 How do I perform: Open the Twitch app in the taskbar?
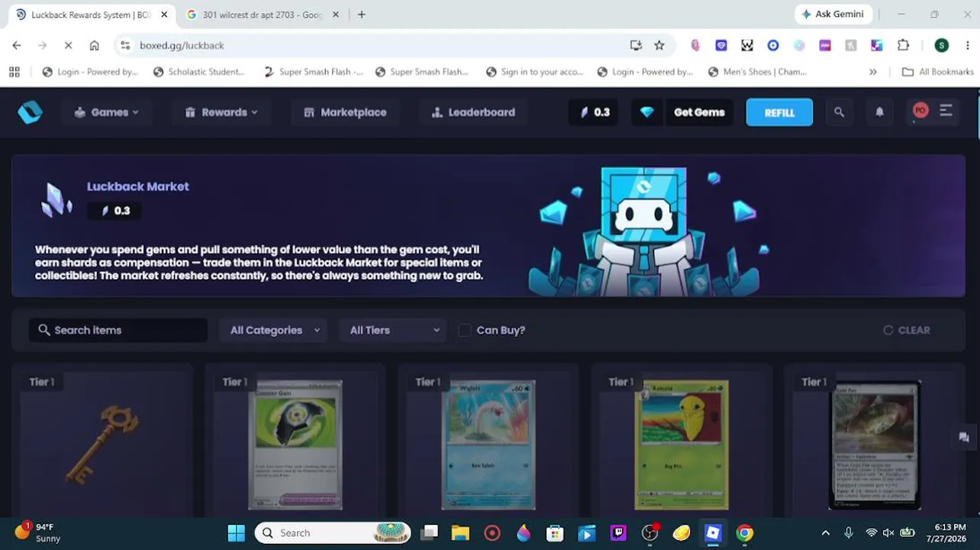(x=618, y=533)
